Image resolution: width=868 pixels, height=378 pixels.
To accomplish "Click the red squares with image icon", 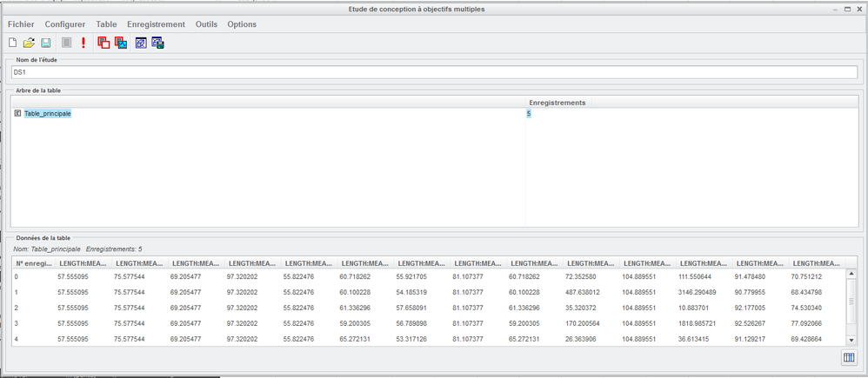I will coord(121,43).
